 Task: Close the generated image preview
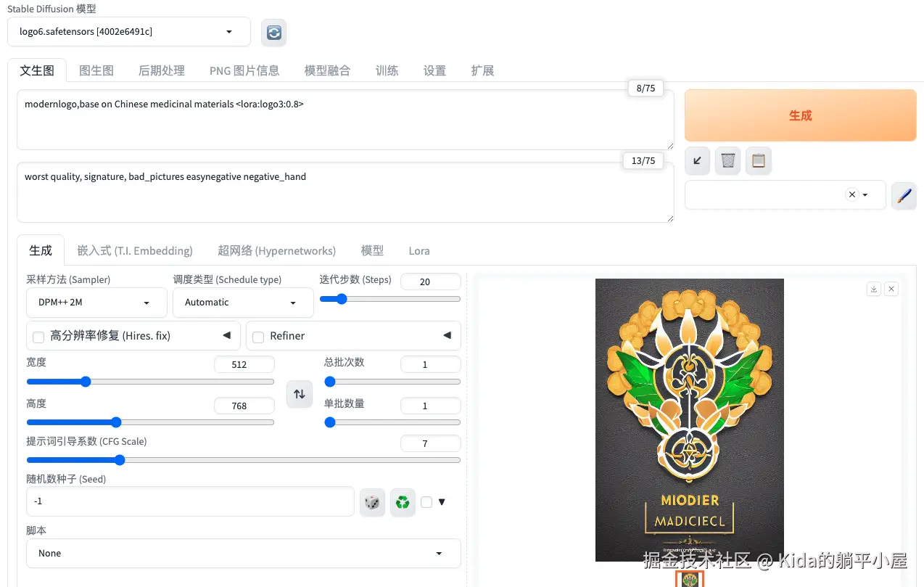click(x=891, y=289)
